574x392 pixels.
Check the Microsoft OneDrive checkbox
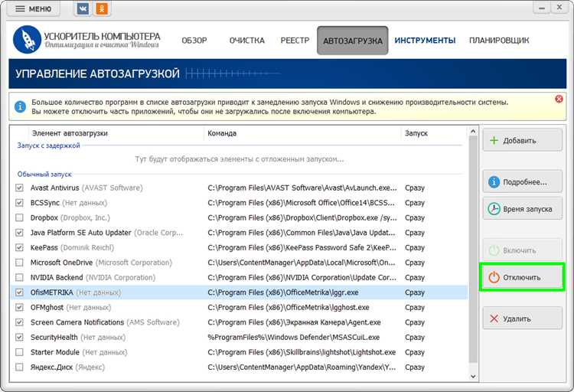point(19,263)
